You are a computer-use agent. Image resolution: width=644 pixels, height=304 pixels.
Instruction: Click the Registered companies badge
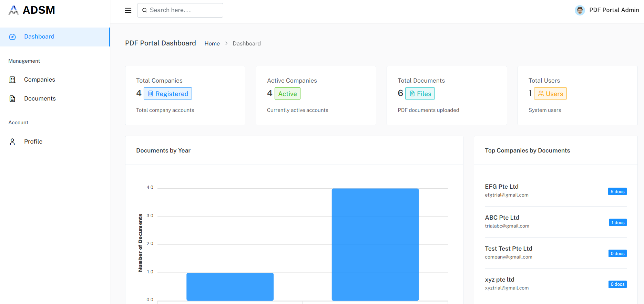pyautogui.click(x=168, y=94)
